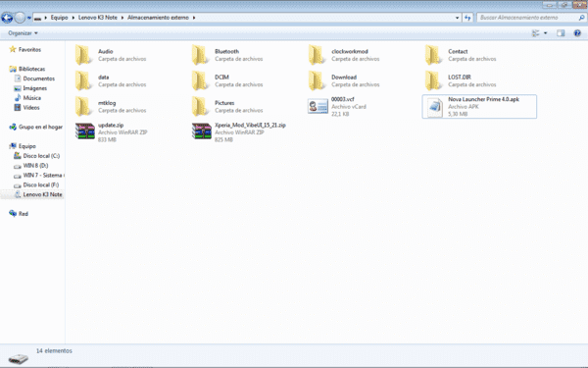Click the update.zip file name text
This screenshot has height=368, width=588.
coord(111,125)
